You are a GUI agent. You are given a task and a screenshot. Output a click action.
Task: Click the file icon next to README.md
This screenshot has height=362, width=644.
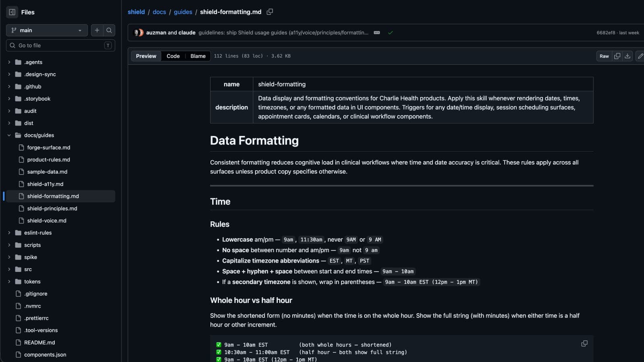[x=18, y=343]
